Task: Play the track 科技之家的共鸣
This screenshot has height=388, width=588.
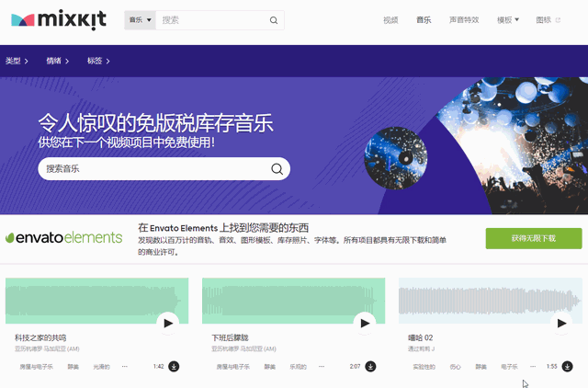Action: [x=167, y=323]
